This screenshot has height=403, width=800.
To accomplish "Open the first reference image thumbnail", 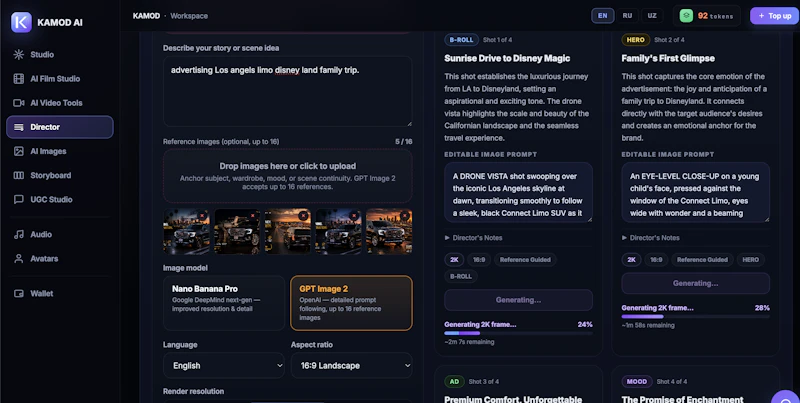I will (186, 231).
